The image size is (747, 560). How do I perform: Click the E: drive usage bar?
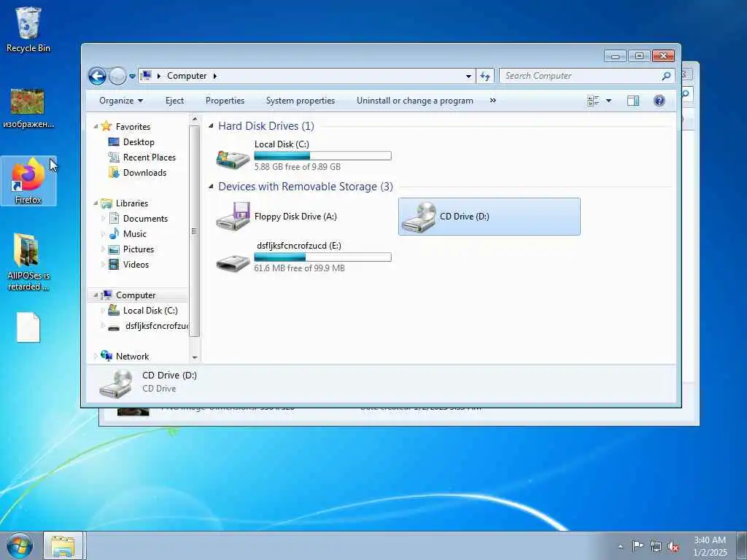click(x=322, y=257)
